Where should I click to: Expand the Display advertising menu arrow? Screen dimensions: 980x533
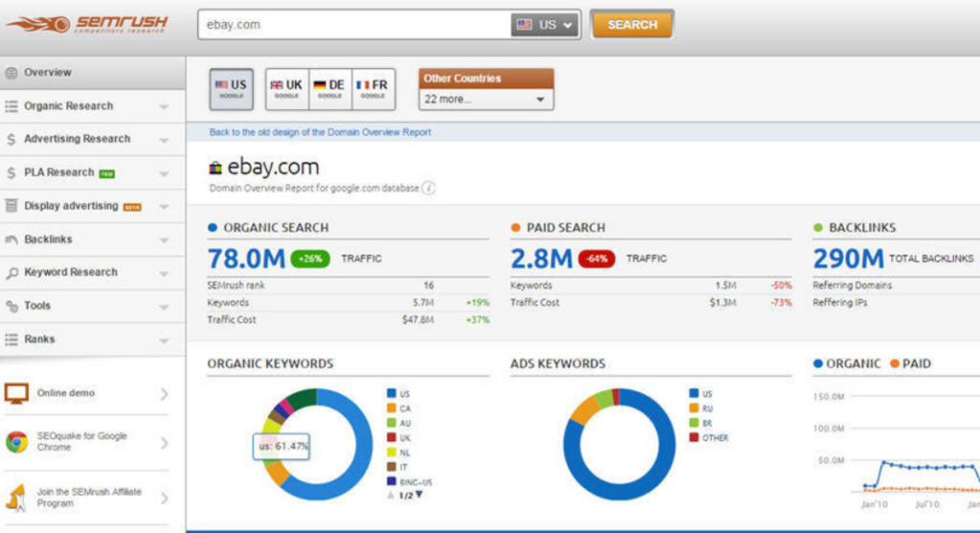pos(164,207)
